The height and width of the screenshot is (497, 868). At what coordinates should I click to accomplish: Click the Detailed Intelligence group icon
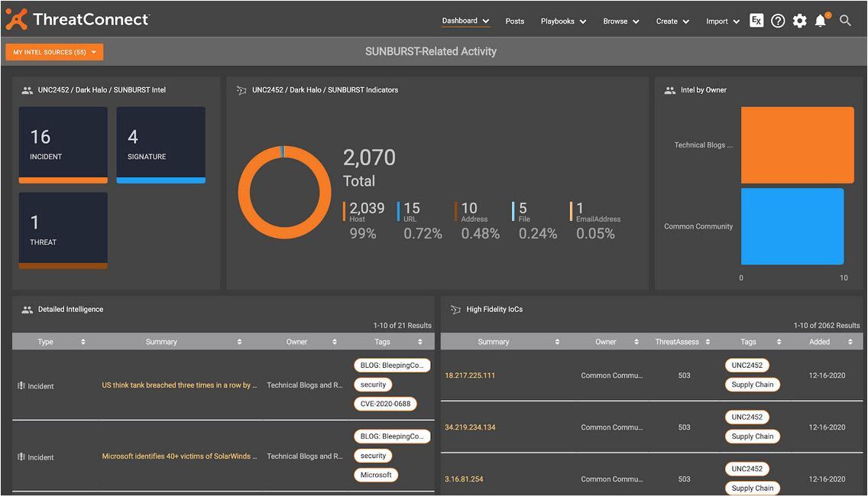(28, 310)
